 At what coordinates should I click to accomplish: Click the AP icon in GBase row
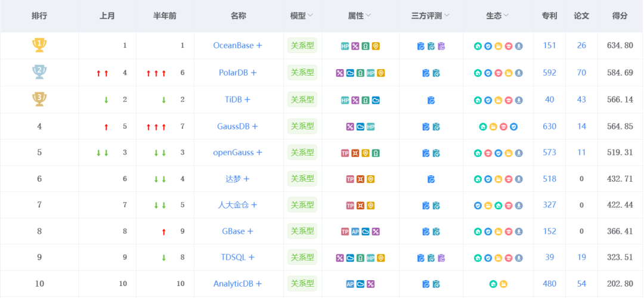pyautogui.click(x=355, y=232)
